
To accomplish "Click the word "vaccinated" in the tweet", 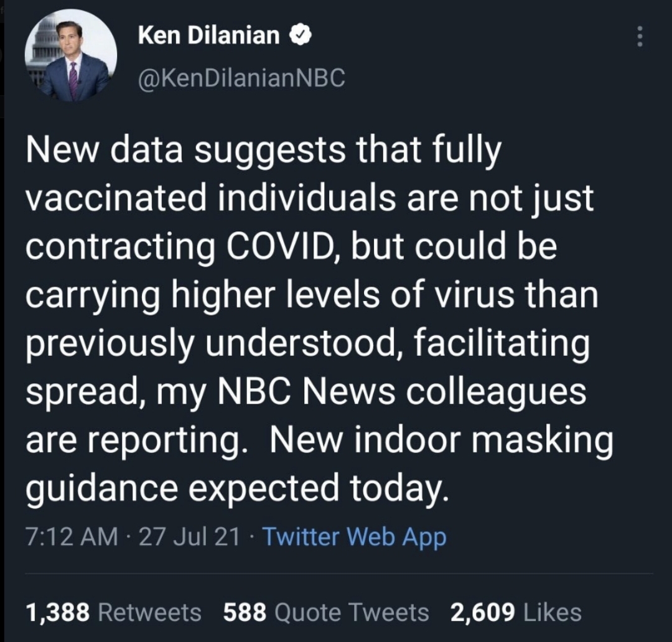I will pyautogui.click(x=123, y=198).
